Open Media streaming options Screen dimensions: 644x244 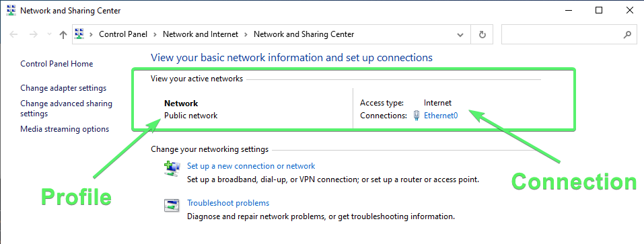coord(65,129)
